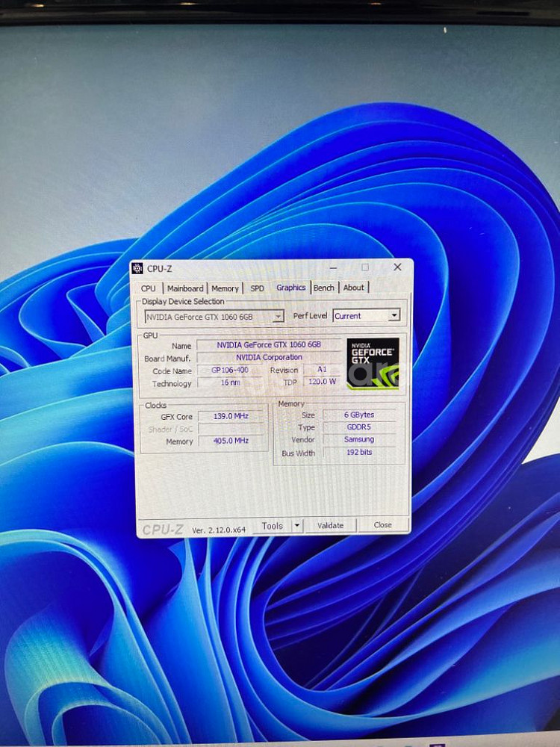
Task: Click the Tools button
Action: [272, 526]
